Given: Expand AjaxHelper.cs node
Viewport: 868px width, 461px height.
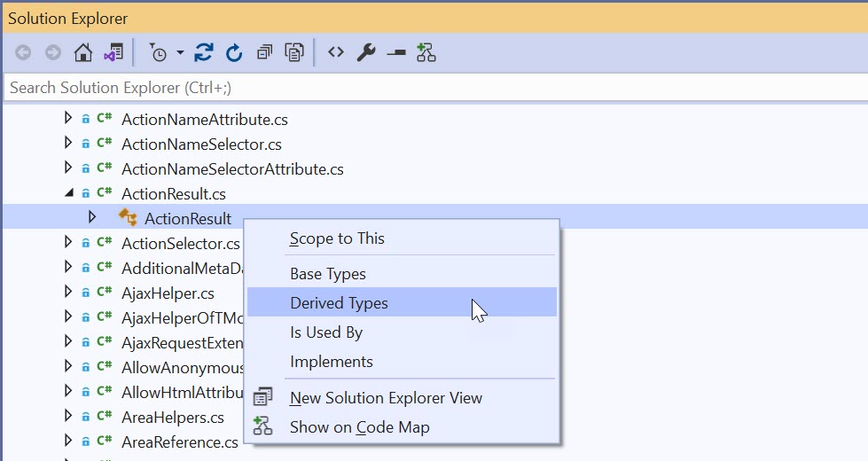Looking at the screenshot, I should (x=68, y=292).
